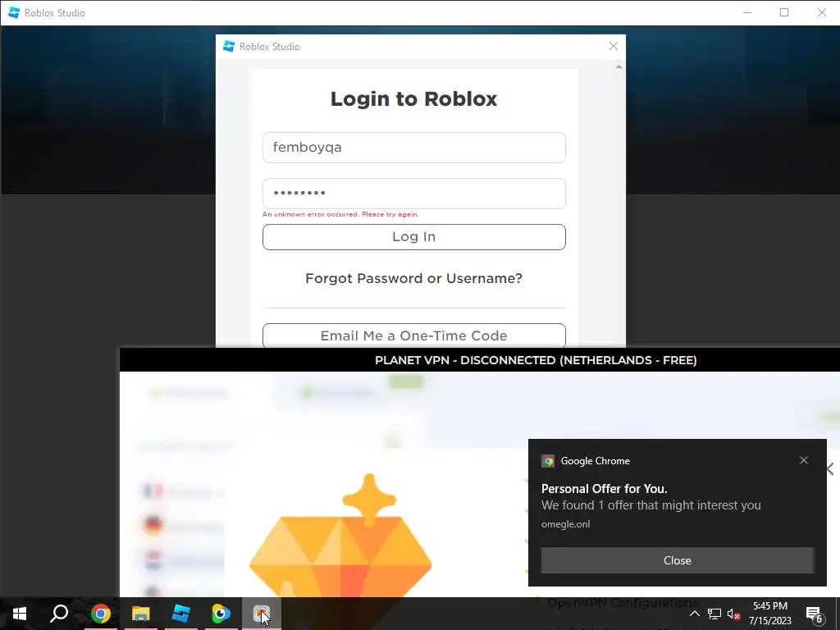The height and width of the screenshot is (630, 840).
Task: Open the Windows Start menu
Action: pos(20,614)
